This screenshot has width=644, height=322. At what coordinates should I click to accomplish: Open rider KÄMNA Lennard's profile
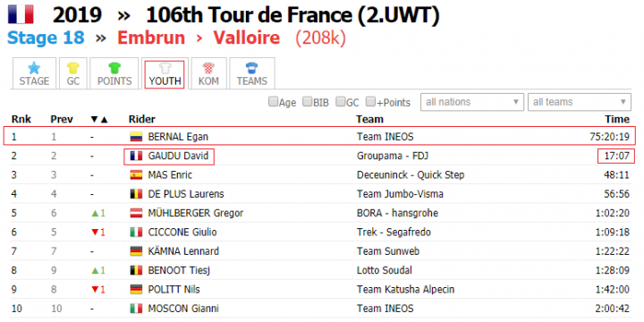[183, 251]
